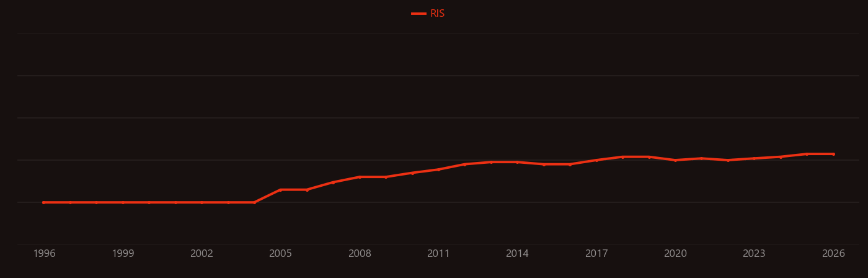Click the 2002 x-axis label
868x278 pixels.
point(201,254)
